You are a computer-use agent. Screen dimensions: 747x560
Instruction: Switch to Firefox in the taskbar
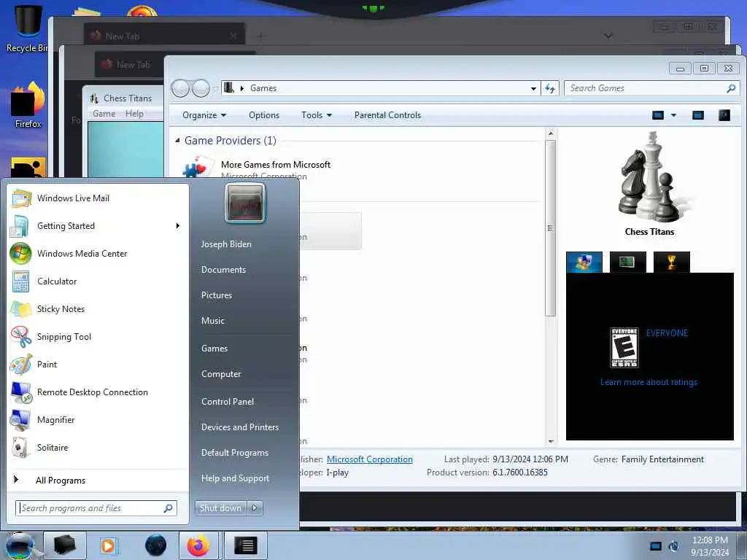(198, 545)
